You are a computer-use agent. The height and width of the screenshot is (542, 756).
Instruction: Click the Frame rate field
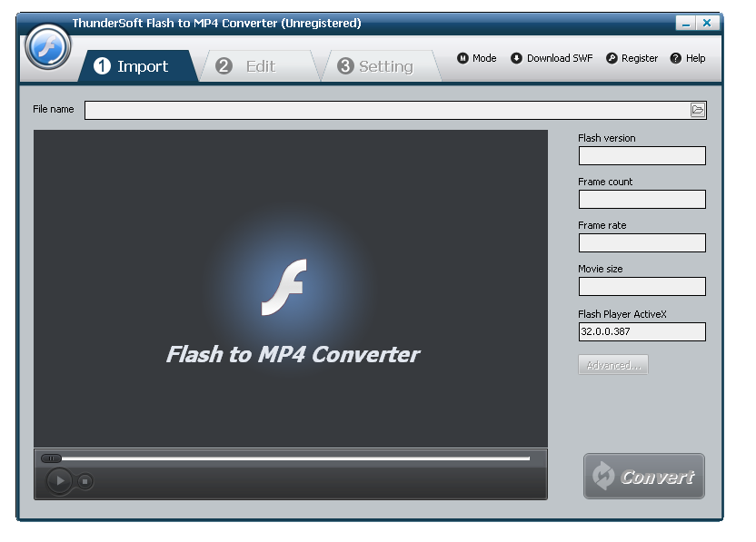[x=642, y=242]
